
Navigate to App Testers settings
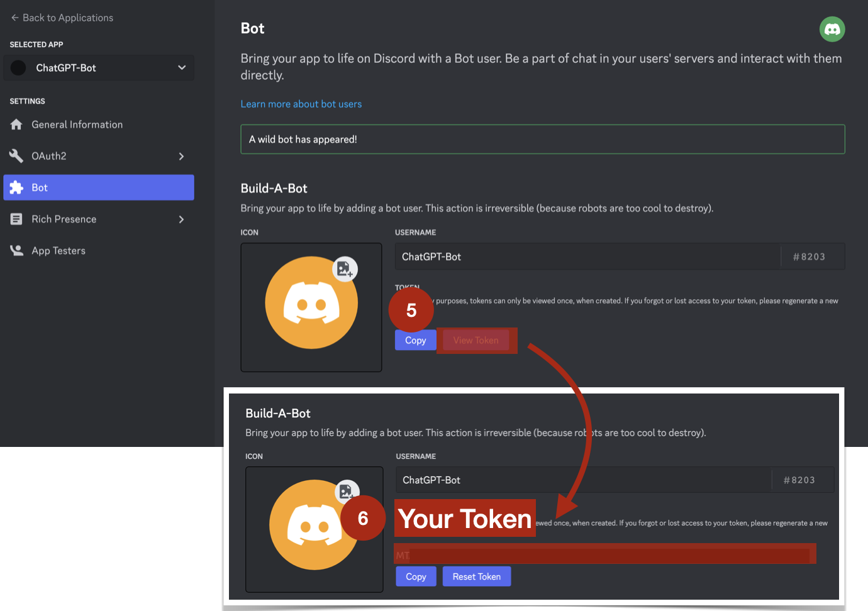(58, 250)
